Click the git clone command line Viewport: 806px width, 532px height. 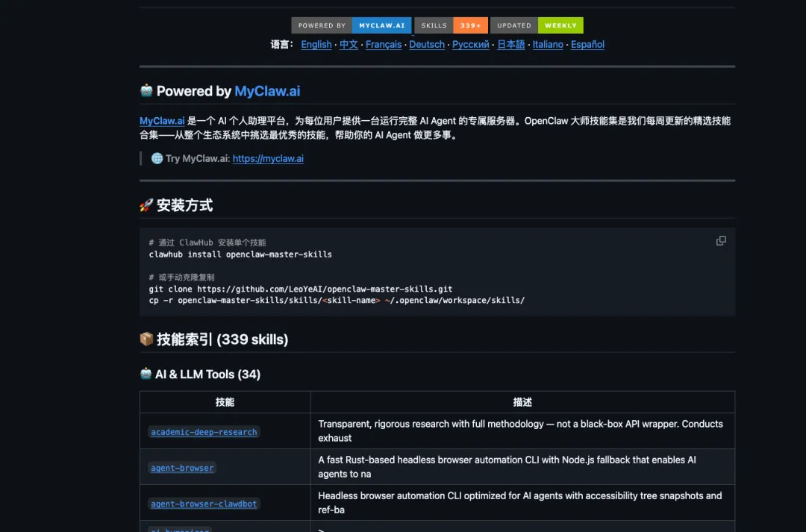(301, 289)
